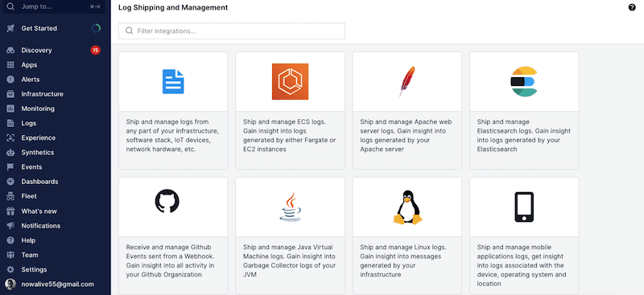This screenshot has width=644, height=295.
Task: Click the Notifications megaphone icon
Action: 10,226
